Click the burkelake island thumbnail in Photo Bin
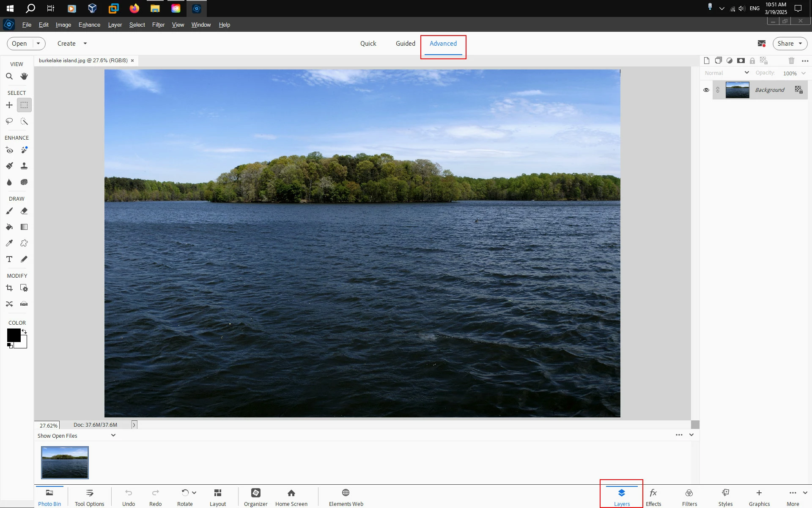 pos(65,462)
